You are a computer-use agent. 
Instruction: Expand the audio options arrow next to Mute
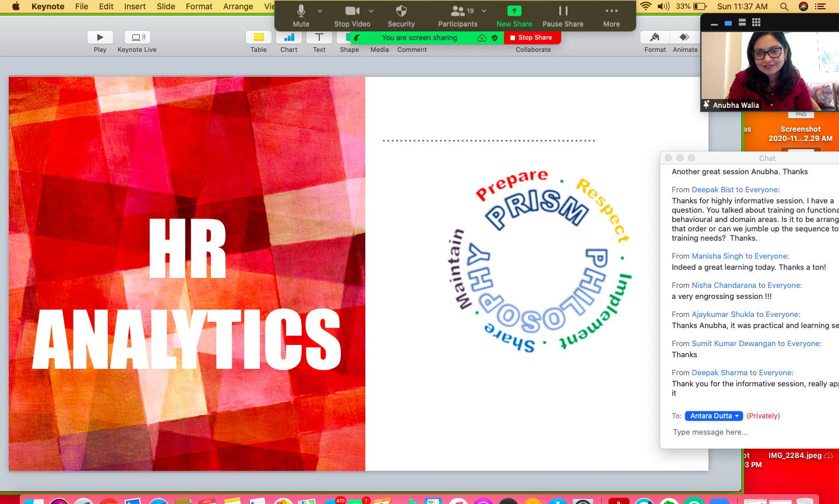point(320,11)
